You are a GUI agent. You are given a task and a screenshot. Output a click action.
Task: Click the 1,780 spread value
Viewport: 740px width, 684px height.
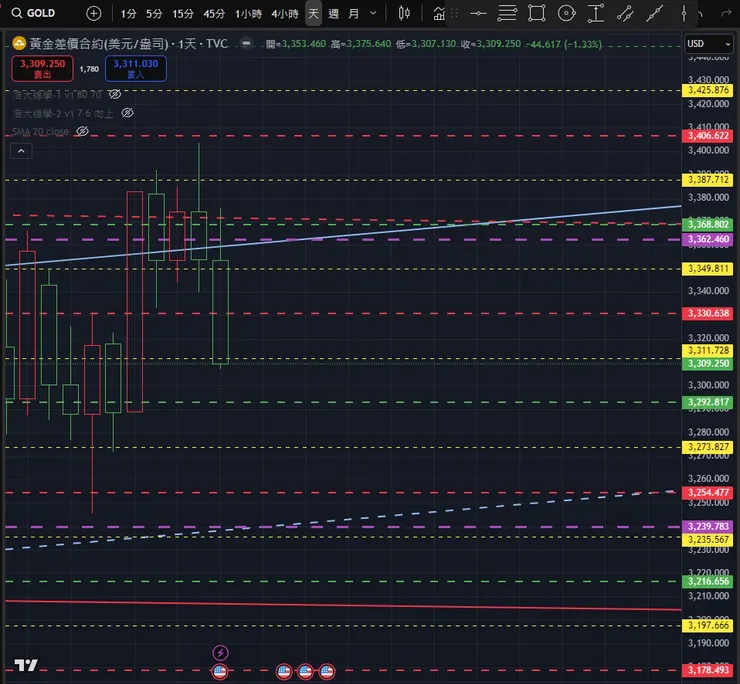tap(89, 69)
